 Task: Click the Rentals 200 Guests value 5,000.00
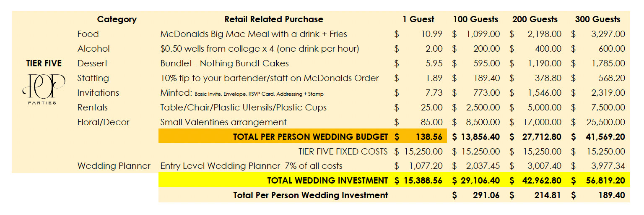[x=544, y=107]
